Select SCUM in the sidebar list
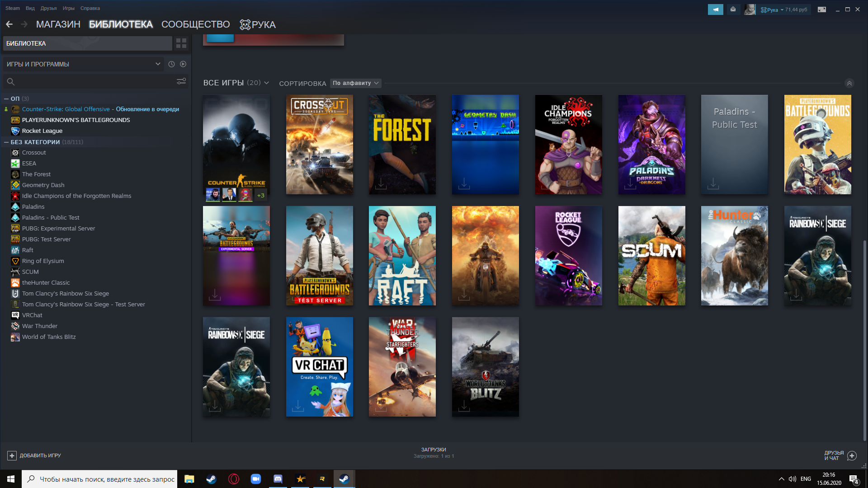Image resolution: width=868 pixels, height=488 pixels. (30, 272)
